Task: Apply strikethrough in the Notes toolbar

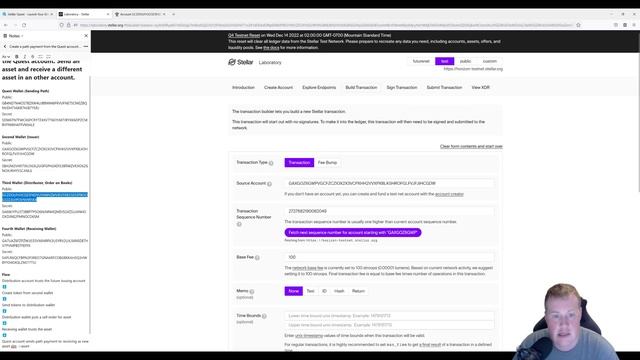Action: pos(33,57)
